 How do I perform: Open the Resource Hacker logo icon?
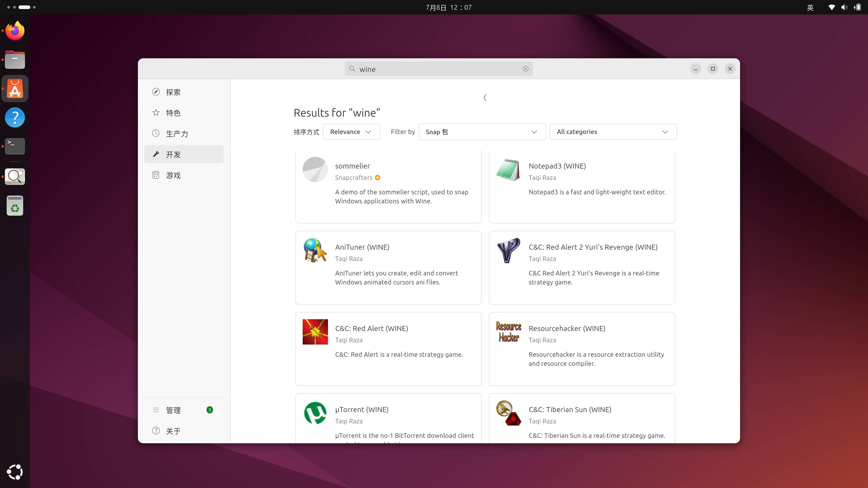[508, 332]
